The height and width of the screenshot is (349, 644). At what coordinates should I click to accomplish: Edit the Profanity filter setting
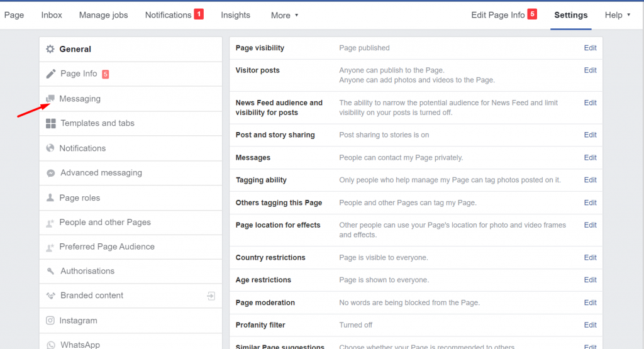(590, 324)
